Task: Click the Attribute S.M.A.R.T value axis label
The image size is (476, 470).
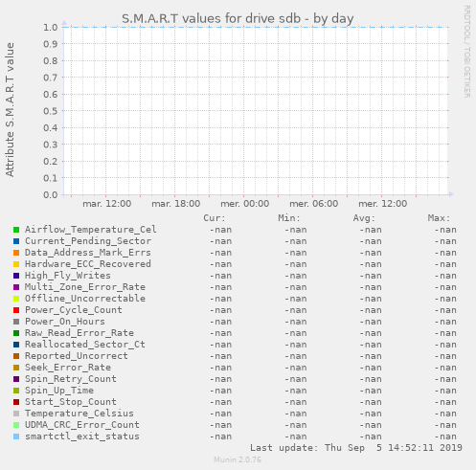Action: click(x=10, y=110)
